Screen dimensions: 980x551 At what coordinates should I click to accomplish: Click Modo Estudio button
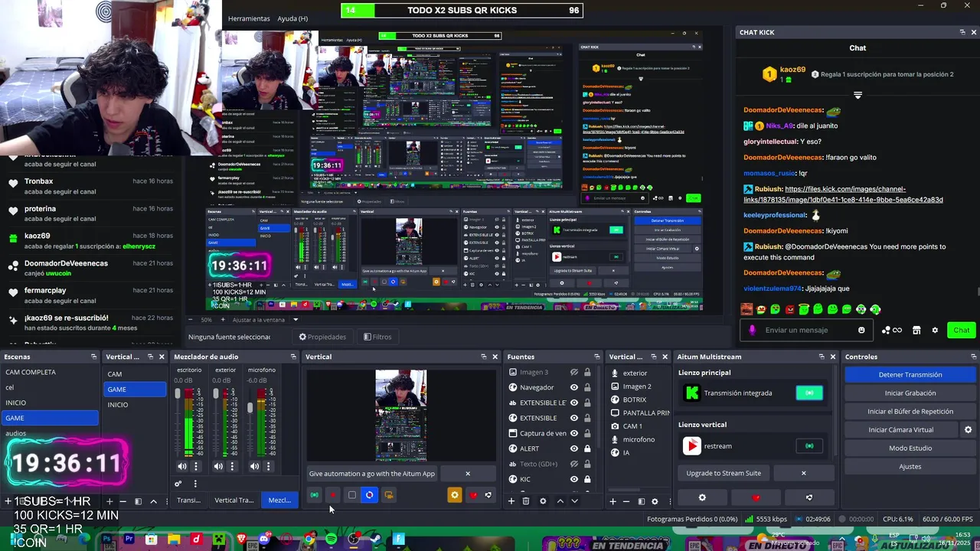coord(910,448)
